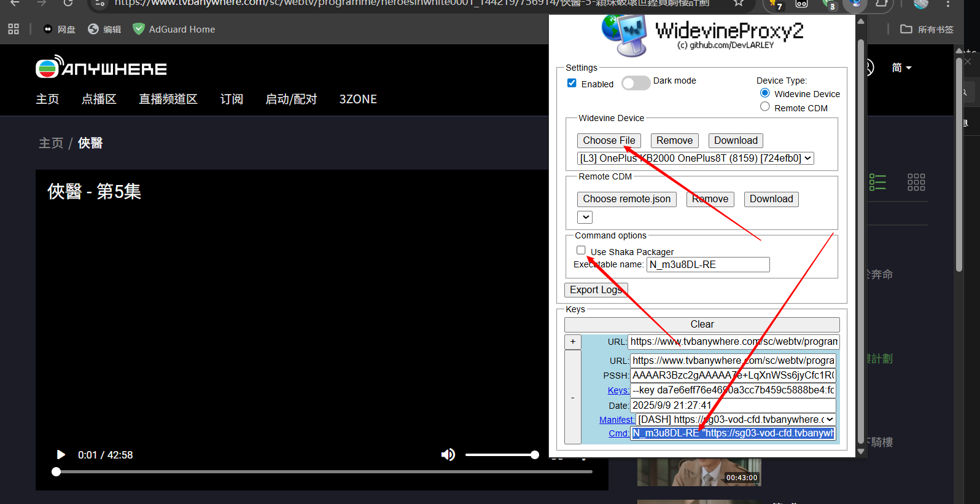Mute the video with the speaker icon
This screenshot has height=504, width=980.
448,455
